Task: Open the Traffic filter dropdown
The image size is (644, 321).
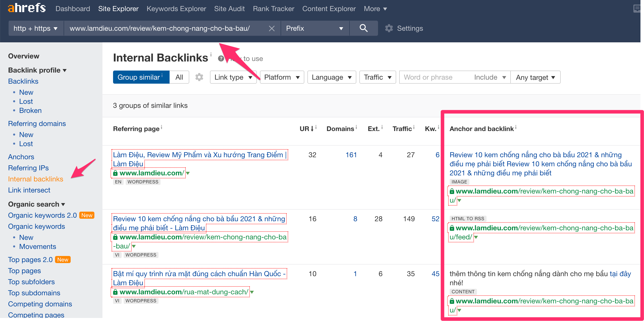Action: point(378,77)
